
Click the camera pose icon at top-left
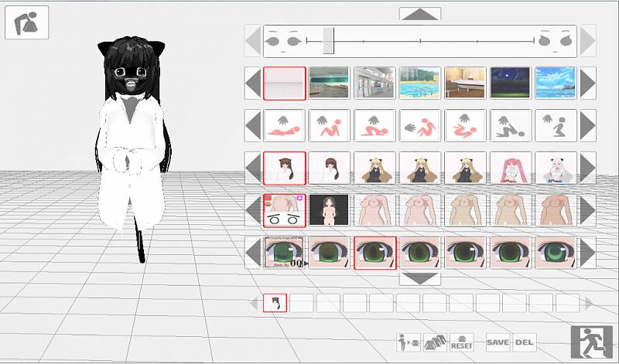tap(27, 22)
